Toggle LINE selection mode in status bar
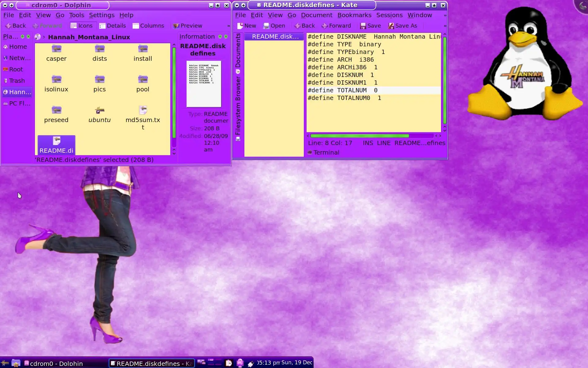The width and height of the screenshot is (588, 368). (383, 143)
